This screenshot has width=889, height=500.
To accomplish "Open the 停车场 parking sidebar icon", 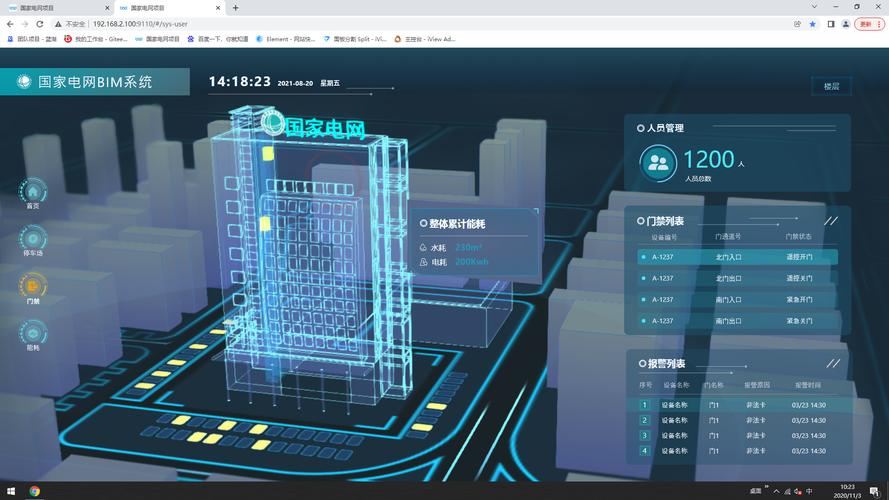I will coord(33,239).
